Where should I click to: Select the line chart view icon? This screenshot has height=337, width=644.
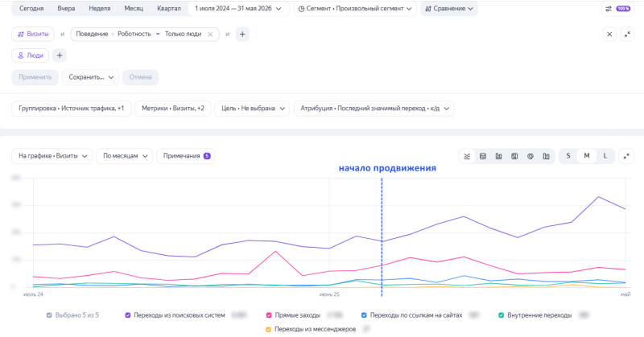coord(467,156)
